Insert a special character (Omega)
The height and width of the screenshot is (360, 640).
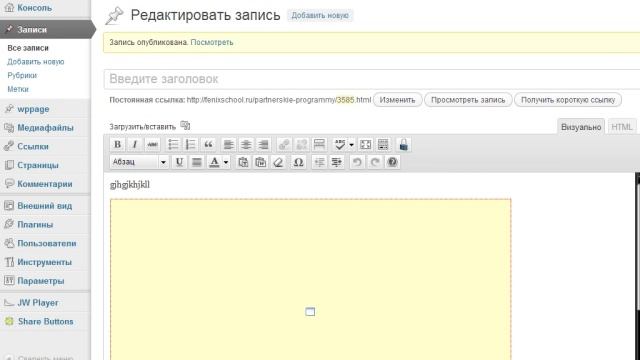click(x=298, y=162)
